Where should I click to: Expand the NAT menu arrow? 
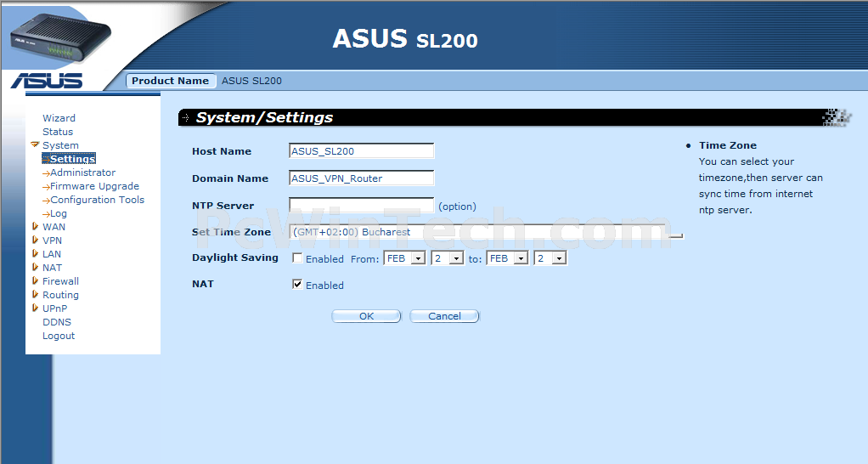pos(35,267)
